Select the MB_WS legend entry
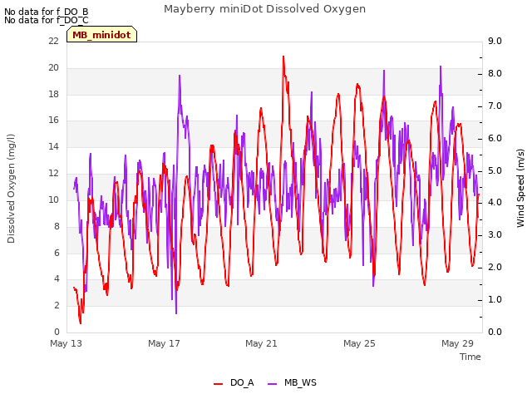The width and height of the screenshot is (532, 399). click(292, 382)
